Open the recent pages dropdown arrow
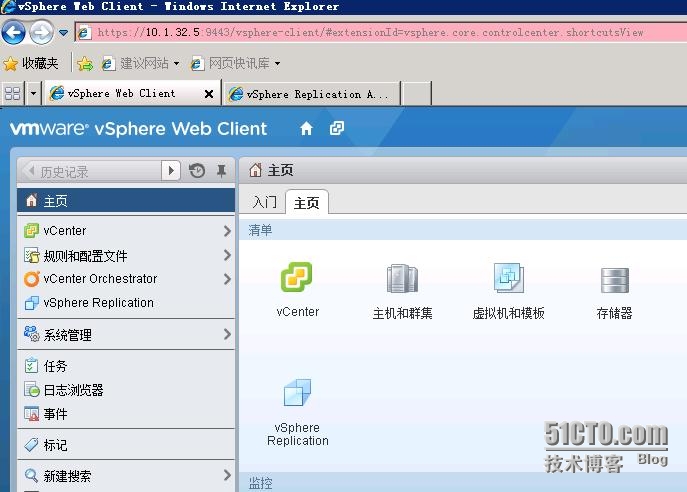 (64, 32)
